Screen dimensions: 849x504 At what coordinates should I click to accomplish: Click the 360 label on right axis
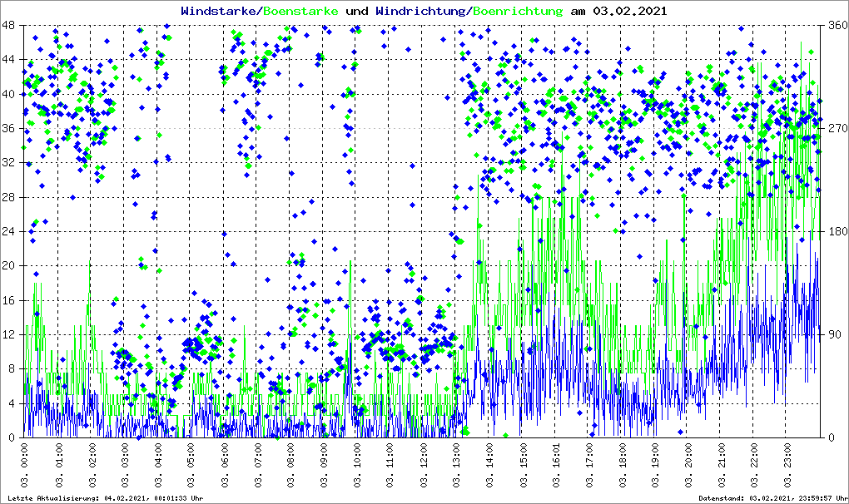(x=834, y=26)
